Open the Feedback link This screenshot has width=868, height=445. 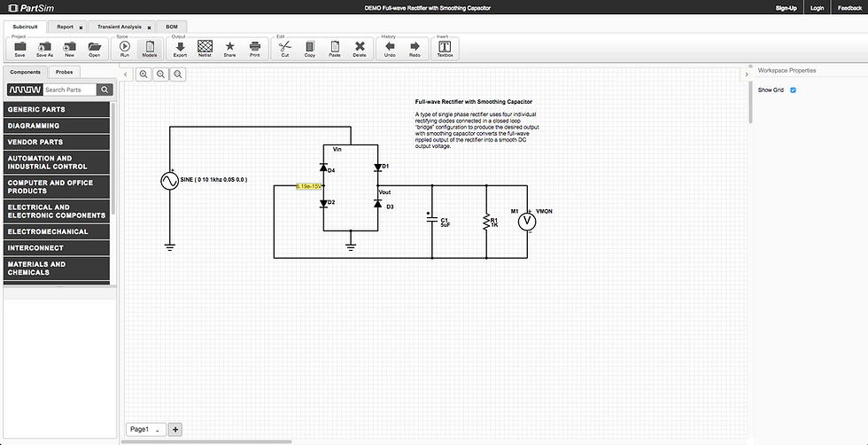(849, 8)
